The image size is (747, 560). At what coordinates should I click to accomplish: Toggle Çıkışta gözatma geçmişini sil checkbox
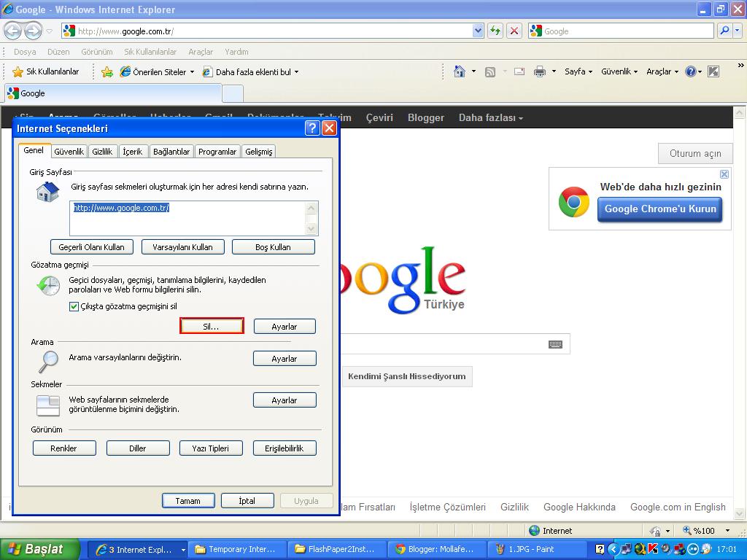(x=74, y=306)
